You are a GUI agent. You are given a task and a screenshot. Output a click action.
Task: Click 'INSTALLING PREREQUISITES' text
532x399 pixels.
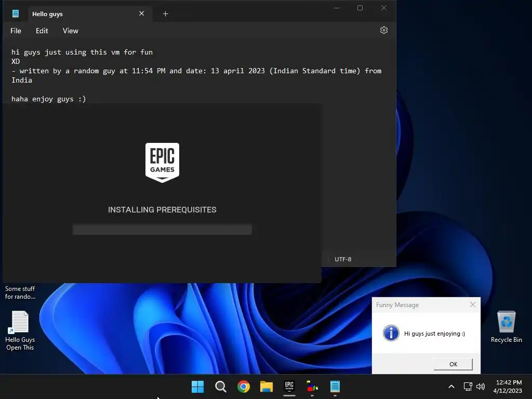click(x=162, y=210)
